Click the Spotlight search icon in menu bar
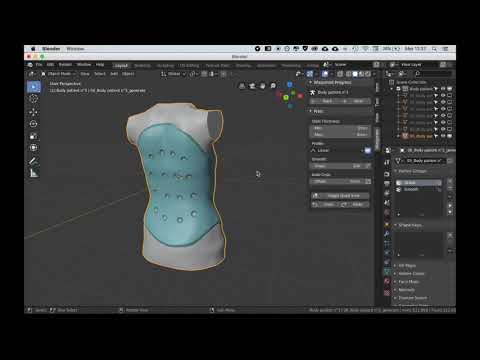The height and width of the screenshot is (360, 480). (x=434, y=49)
